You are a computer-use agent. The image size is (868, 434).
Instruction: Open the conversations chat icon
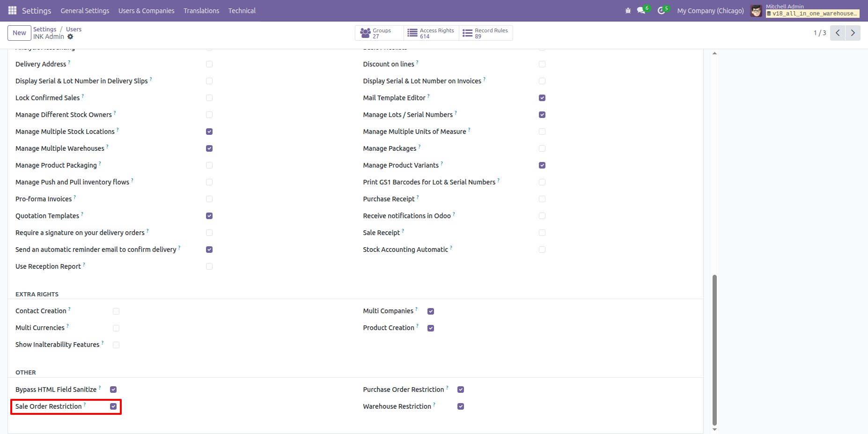pos(641,10)
